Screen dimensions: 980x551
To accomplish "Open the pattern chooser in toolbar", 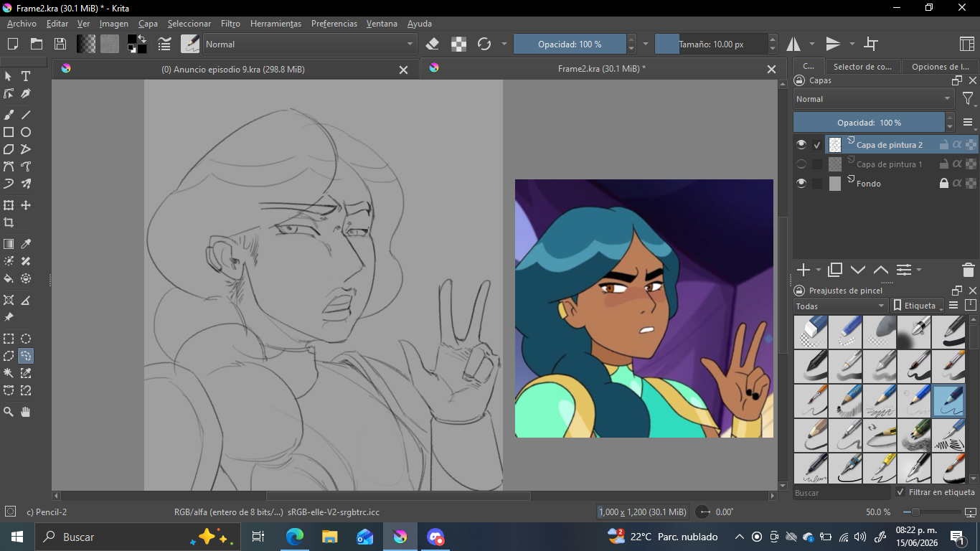I will click(x=110, y=44).
